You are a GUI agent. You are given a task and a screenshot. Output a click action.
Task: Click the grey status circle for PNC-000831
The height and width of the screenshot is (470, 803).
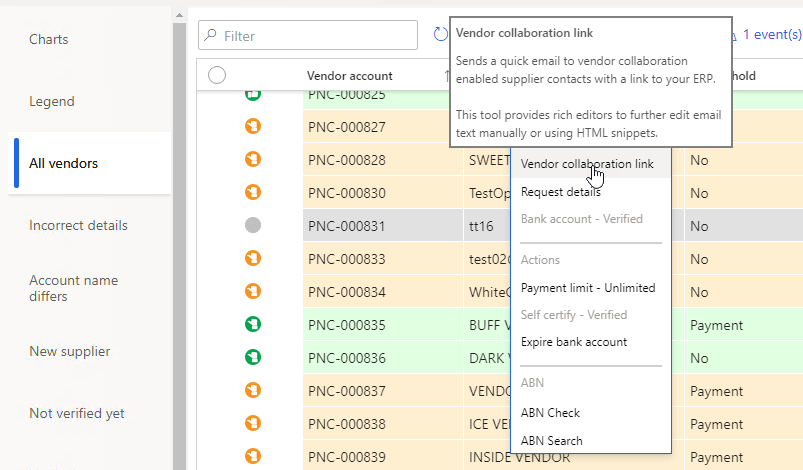[253, 225]
